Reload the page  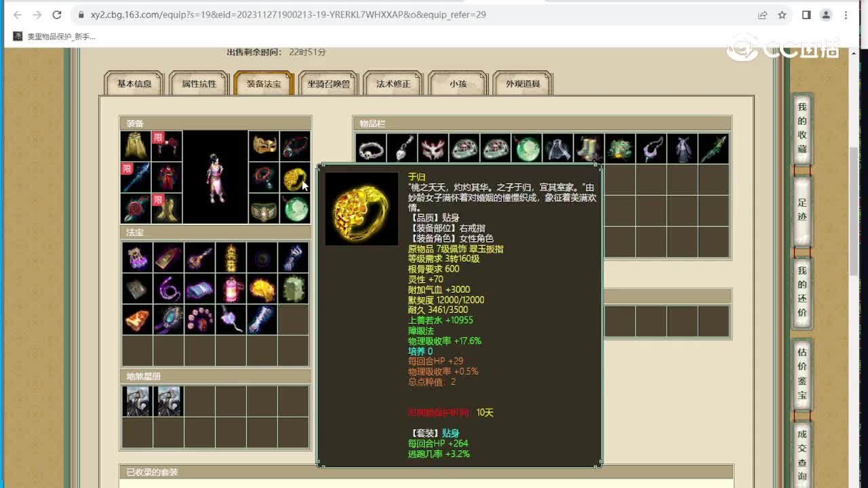[57, 14]
